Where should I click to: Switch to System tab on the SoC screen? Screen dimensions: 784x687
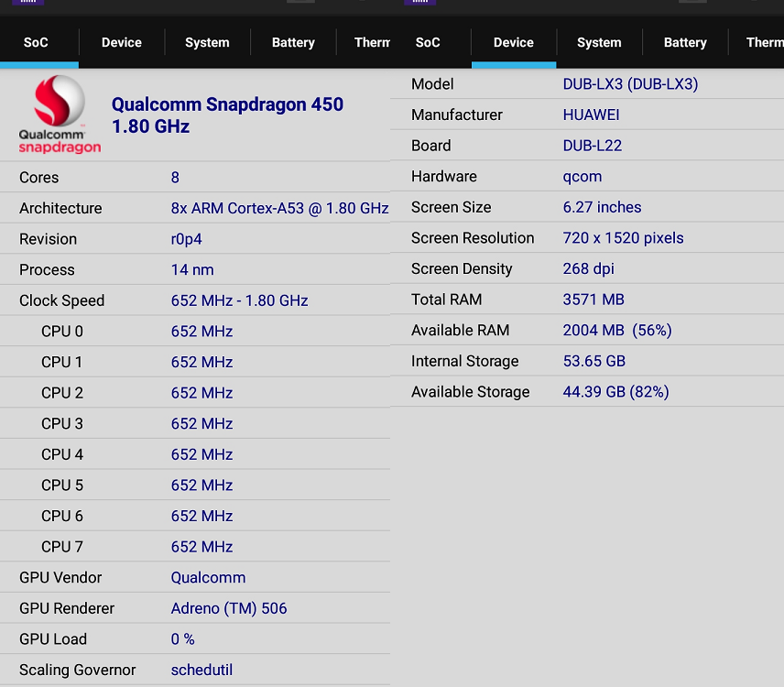click(207, 42)
